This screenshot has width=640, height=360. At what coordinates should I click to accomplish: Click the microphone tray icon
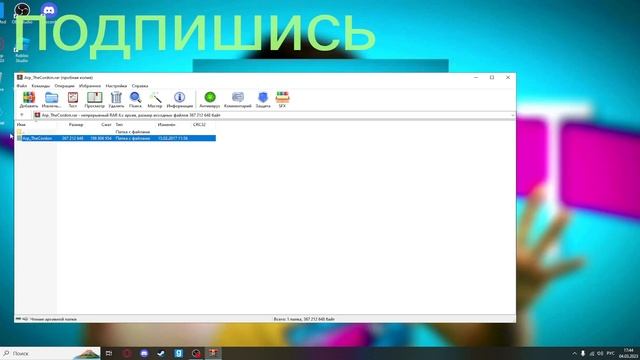coord(583,353)
